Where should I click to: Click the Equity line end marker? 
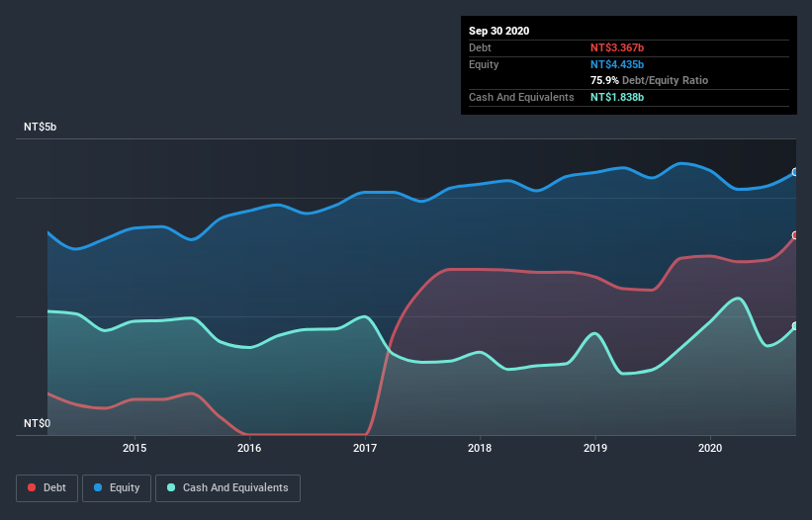[795, 172]
